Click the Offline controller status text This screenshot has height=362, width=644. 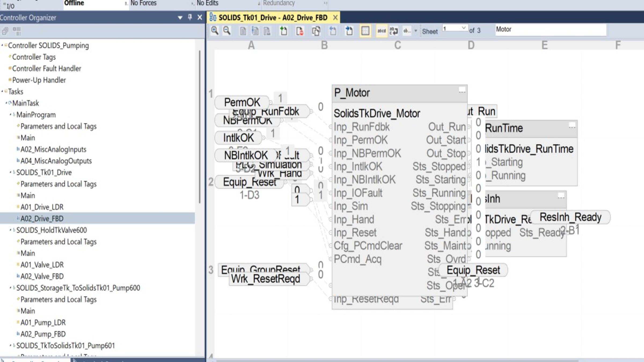(x=74, y=3)
